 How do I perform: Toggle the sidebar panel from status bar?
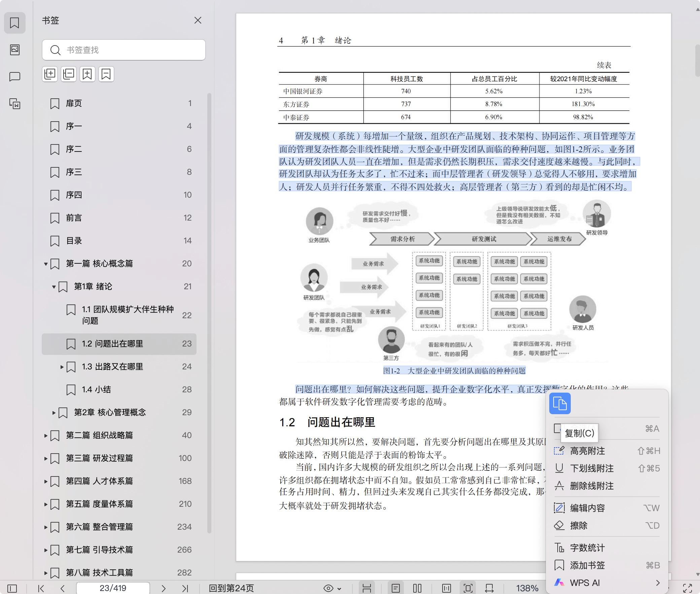[12, 588]
